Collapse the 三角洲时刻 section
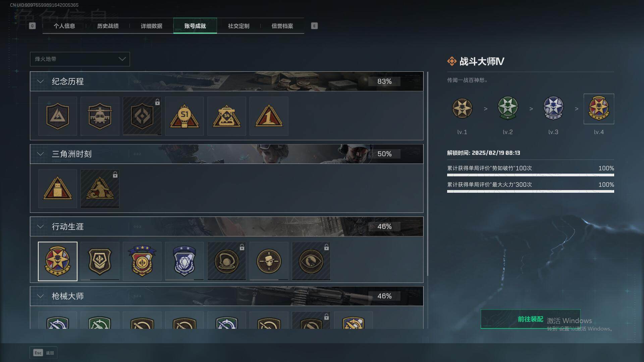 (x=40, y=154)
